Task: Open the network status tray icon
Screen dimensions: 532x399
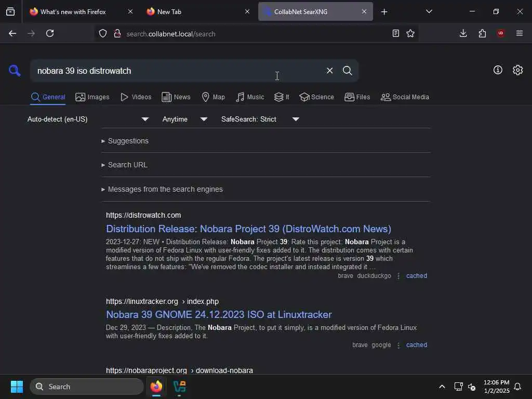Action: tap(458, 387)
